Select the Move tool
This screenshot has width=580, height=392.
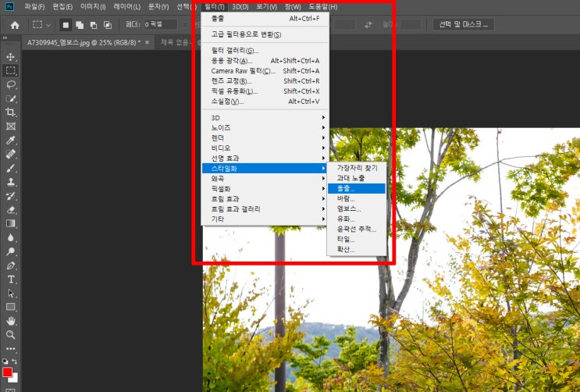point(10,57)
